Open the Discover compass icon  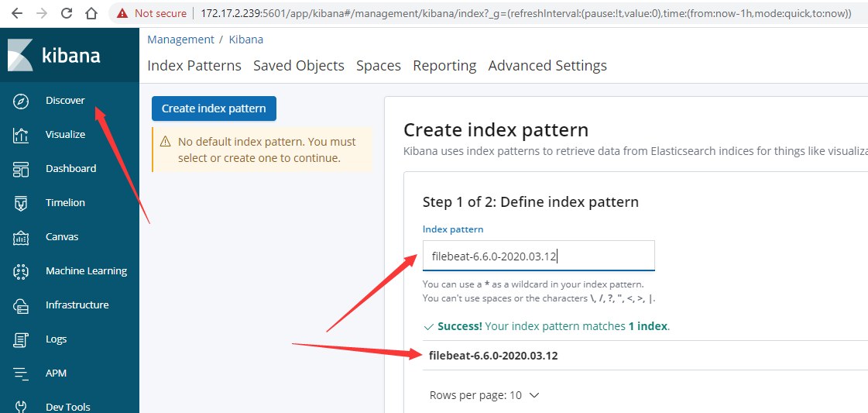pyautogui.click(x=20, y=102)
